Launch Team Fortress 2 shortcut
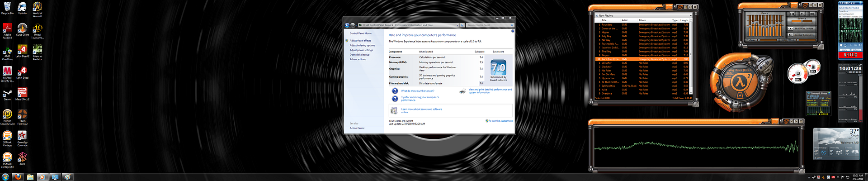Viewport: 868px width, 181px height. coord(22,117)
